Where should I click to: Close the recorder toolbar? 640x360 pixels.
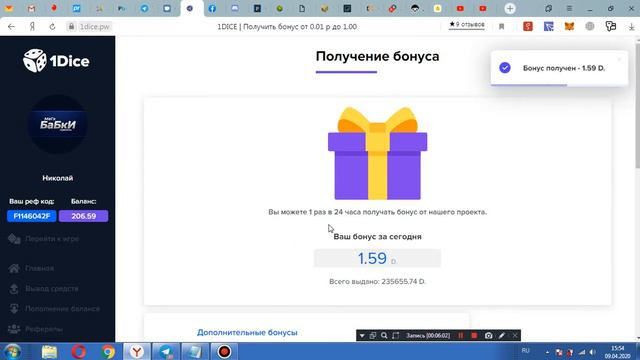[515, 336]
